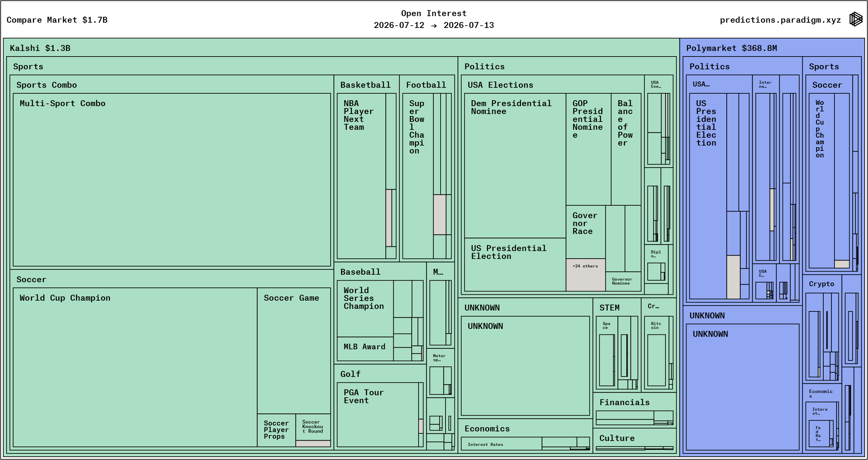
Task: Click the +24 others tile
Action: 586,275
